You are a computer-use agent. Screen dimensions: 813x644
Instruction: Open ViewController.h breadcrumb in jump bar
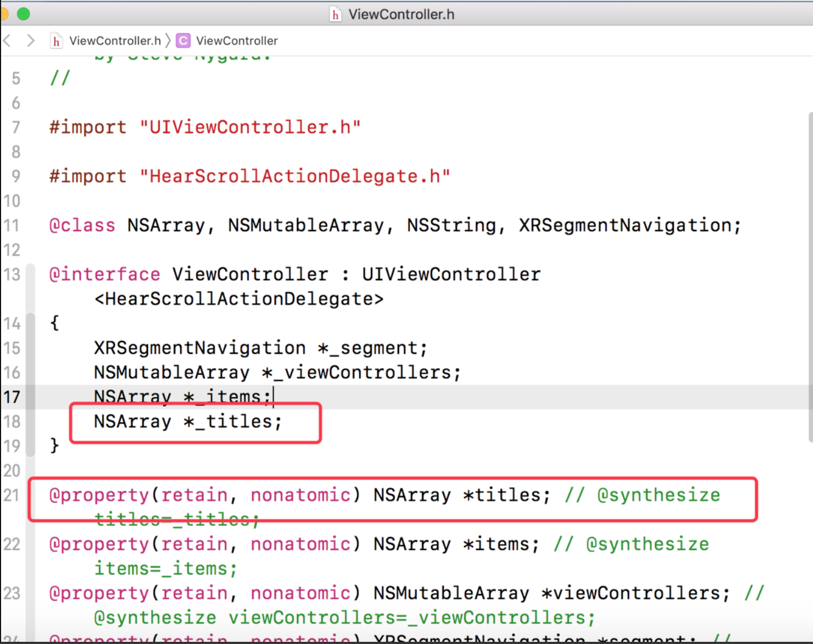pyautogui.click(x=115, y=41)
